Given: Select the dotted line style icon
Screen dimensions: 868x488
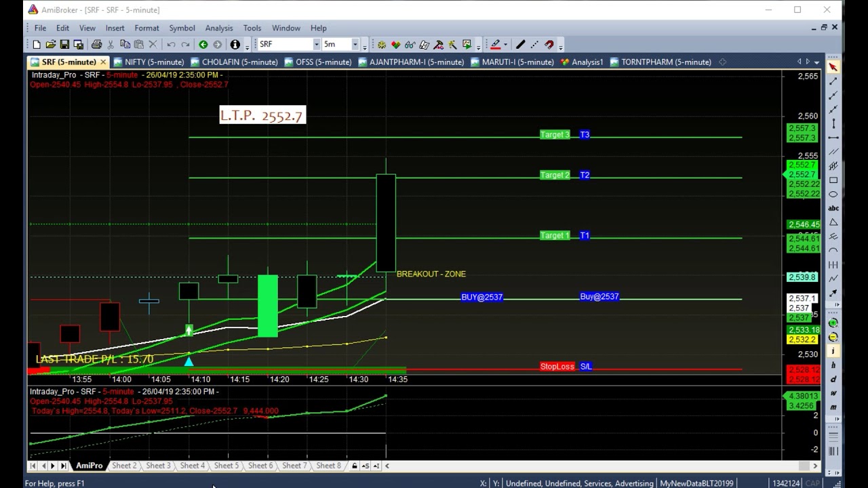Looking at the screenshot, I should 534,45.
